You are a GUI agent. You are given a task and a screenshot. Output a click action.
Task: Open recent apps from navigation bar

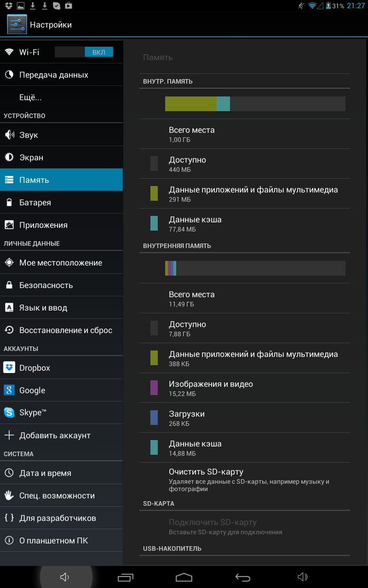click(125, 577)
